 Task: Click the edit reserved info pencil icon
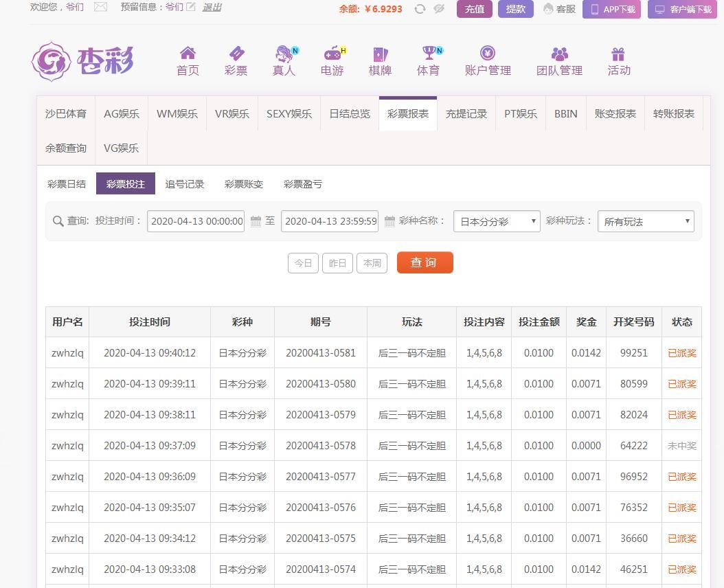(191, 7)
